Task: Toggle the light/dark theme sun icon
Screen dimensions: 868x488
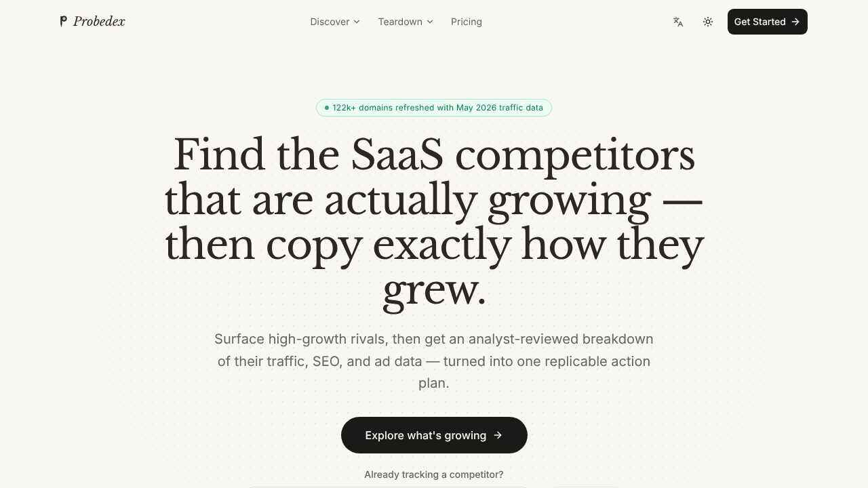Action: (708, 22)
